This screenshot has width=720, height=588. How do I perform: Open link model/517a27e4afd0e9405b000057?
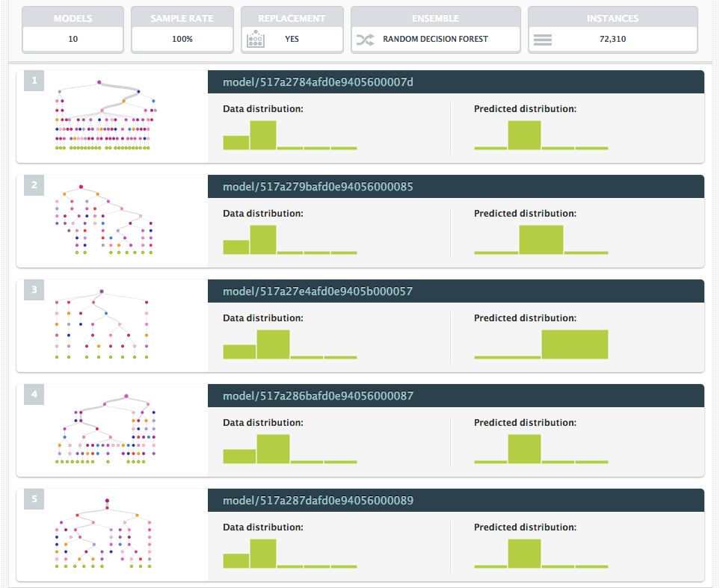click(x=318, y=291)
